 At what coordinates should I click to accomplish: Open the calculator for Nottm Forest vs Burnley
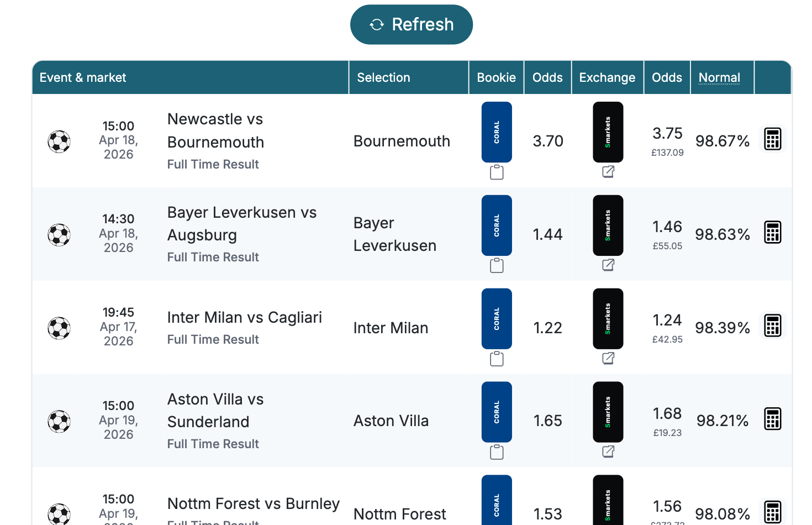[772, 512]
